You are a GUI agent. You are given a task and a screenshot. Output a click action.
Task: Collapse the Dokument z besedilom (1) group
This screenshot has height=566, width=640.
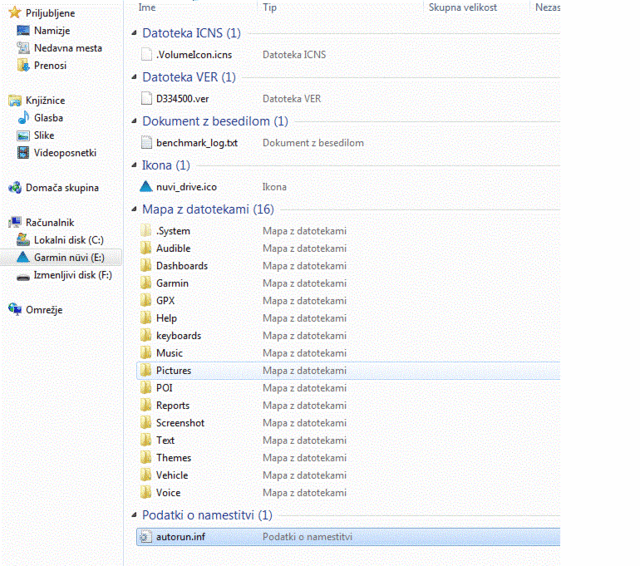[134, 121]
